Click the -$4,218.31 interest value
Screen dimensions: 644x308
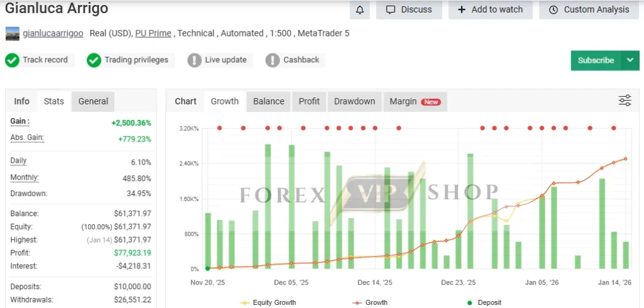[x=133, y=266]
